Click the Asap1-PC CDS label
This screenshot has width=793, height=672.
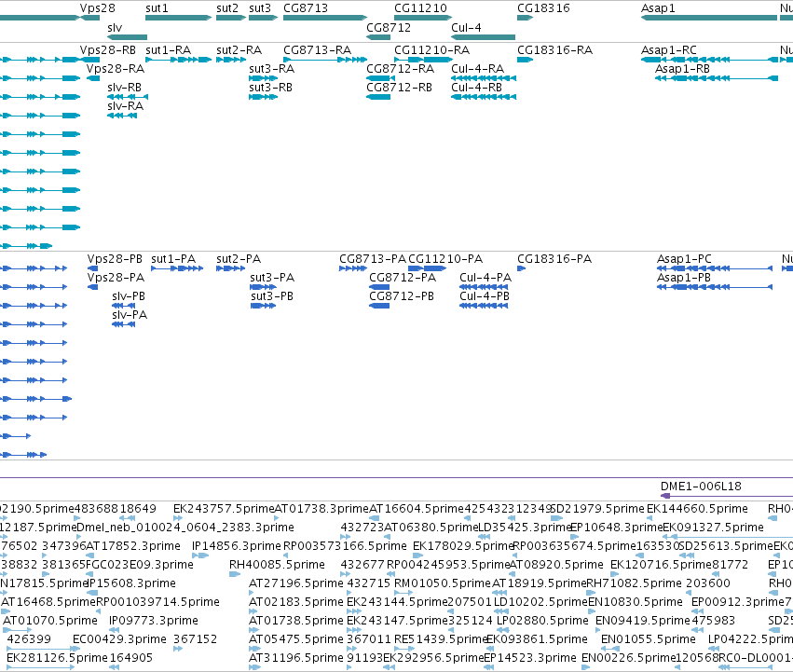tap(684, 259)
